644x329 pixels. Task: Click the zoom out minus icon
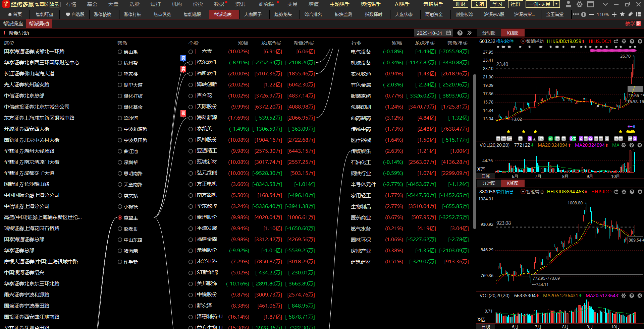tap(591, 14)
